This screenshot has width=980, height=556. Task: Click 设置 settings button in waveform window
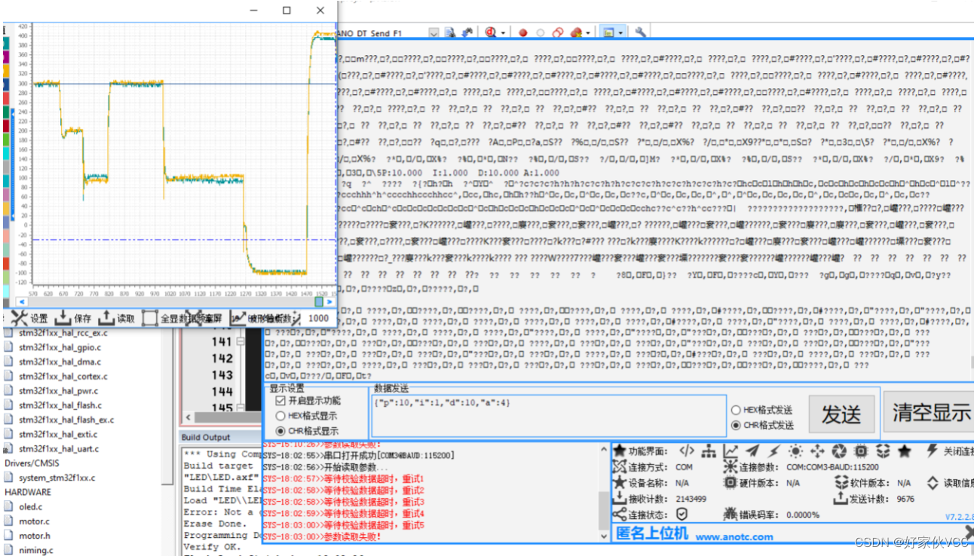(x=30, y=318)
